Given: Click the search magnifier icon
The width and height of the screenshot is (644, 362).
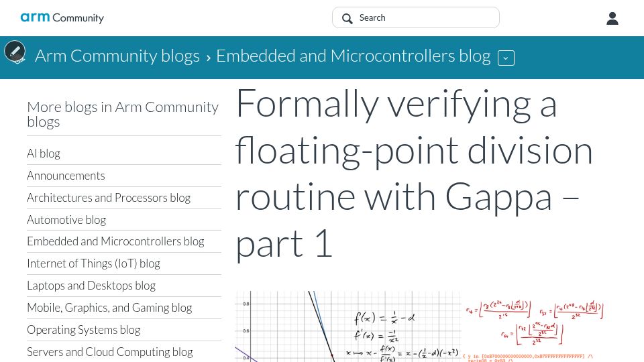Looking at the screenshot, I should click(x=347, y=19).
